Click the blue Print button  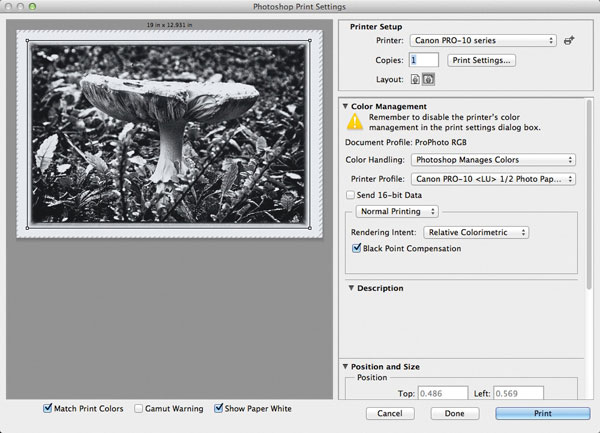[x=543, y=413]
